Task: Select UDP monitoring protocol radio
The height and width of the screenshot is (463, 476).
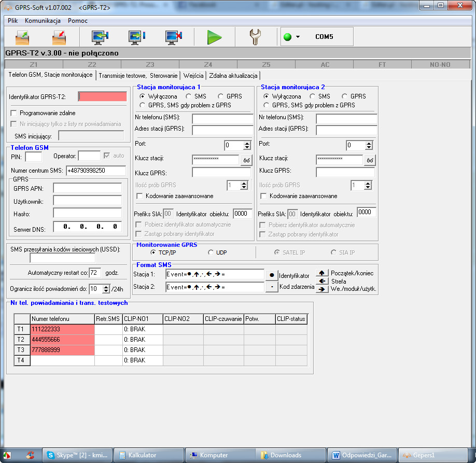Action: (211, 252)
